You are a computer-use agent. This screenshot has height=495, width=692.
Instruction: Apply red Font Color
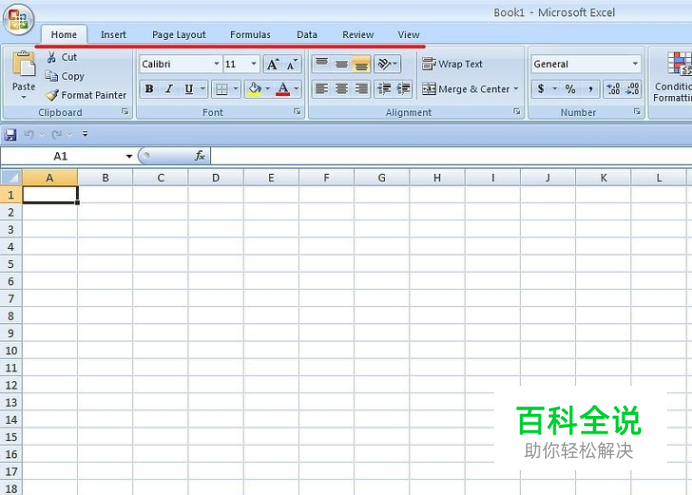point(282,90)
